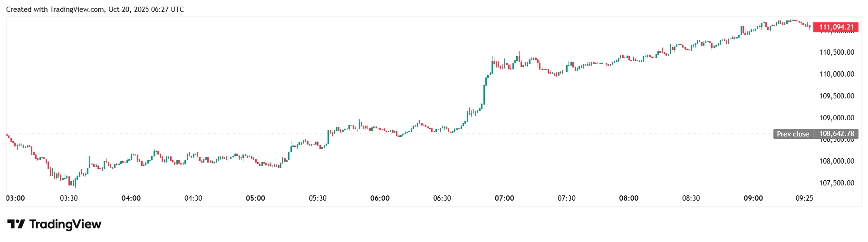868x242 pixels.
Task: Open the 'Created with TradingView.com' header link
Action: [95, 10]
